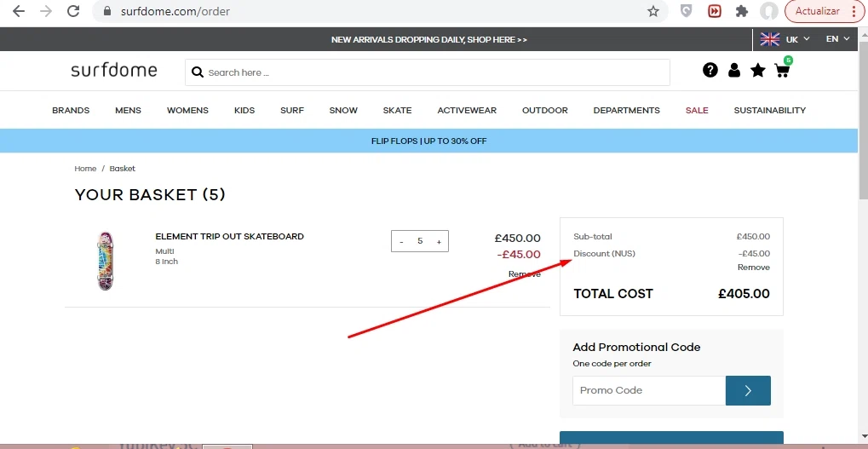Open Element Trip Out Skateboard product link
This screenshot has height=449, width=868.
[x=229, y=236]
